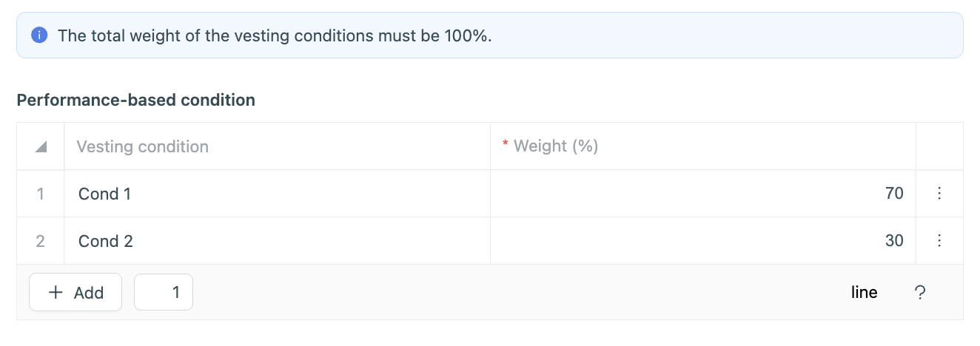
Task: Edit the weight value 70
Action: click(x=703, y=194)
